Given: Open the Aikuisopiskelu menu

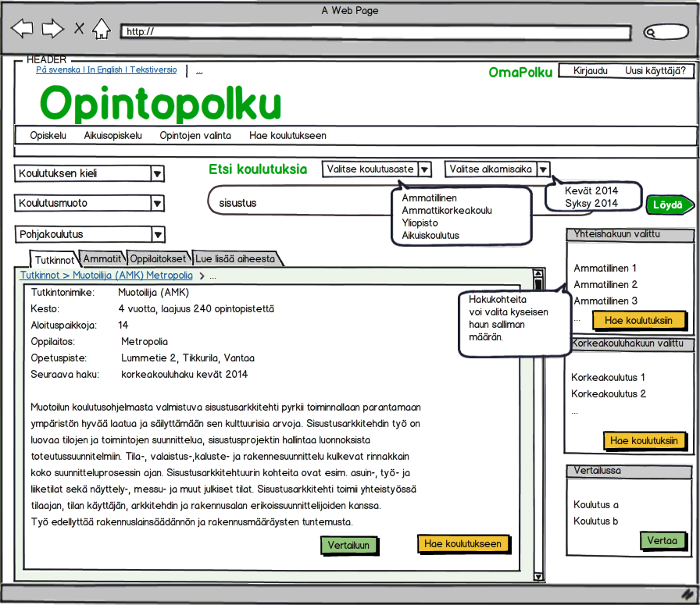Looking at the screenshot, I should tap(113, 135).
